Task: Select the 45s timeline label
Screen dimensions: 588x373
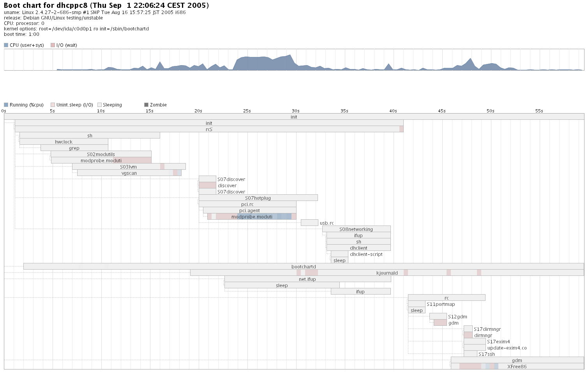Action: pyautogui.click(x=441, y=111)
